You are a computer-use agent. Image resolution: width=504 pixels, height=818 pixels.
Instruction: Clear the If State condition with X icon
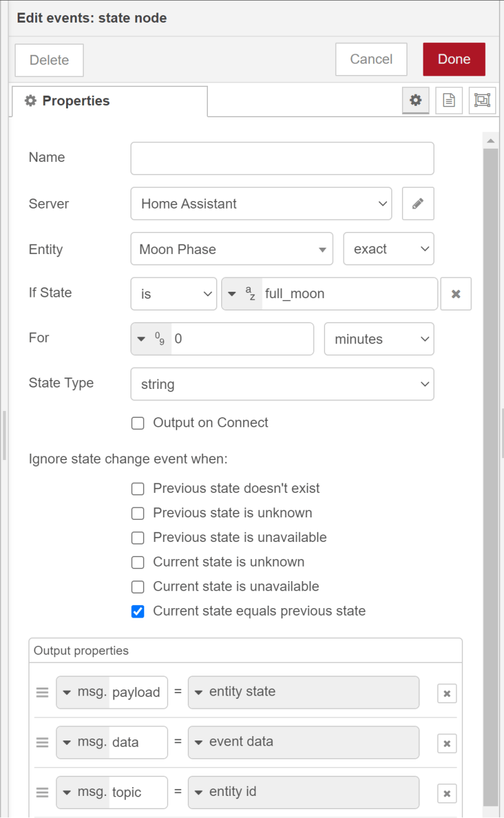coord(456,294)
